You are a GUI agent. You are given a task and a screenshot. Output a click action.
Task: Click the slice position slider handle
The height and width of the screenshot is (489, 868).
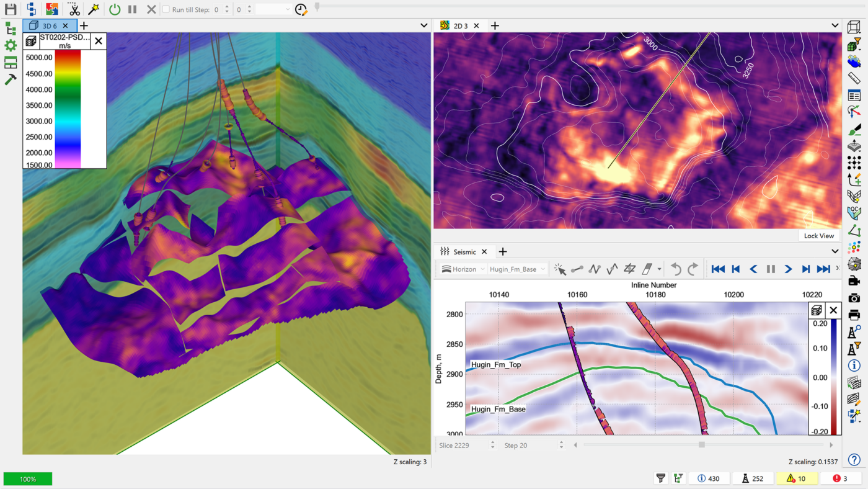[x=702, y=444]
